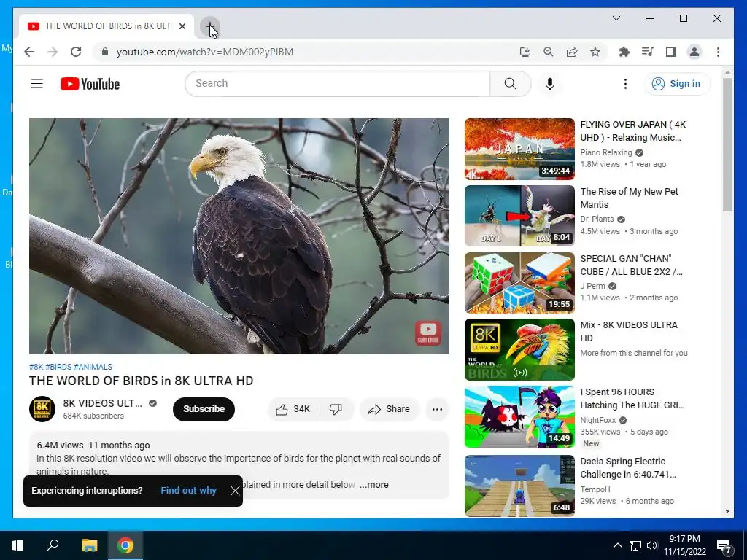Screen dimensions: 747x560
Task: Click the YouTube search magnifier button
Action: pyautogui.click(x=510, y=84)
